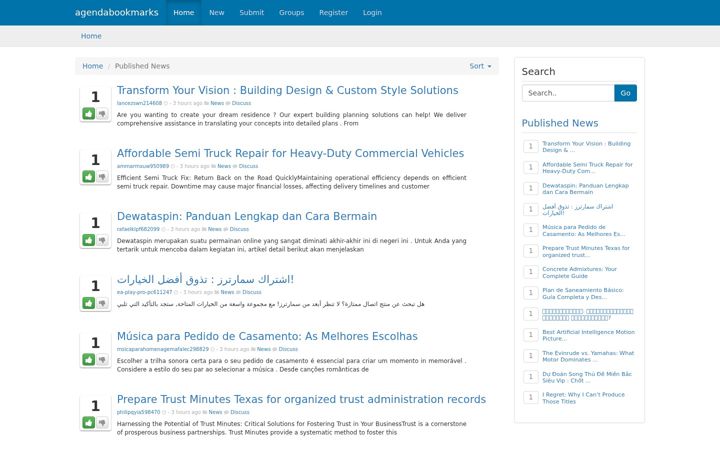720x450 pixels.
Task: Upvote the Transform Your Vision post
Action: point(89,113)
